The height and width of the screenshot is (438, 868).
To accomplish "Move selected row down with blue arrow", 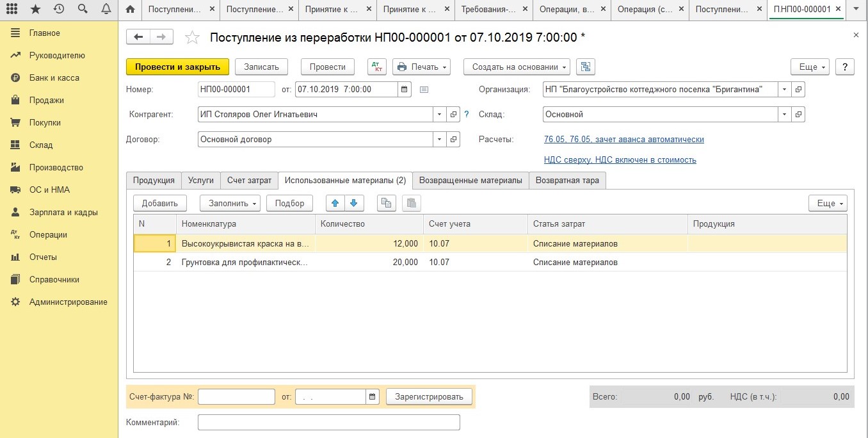I will click(x=354, y=203).
